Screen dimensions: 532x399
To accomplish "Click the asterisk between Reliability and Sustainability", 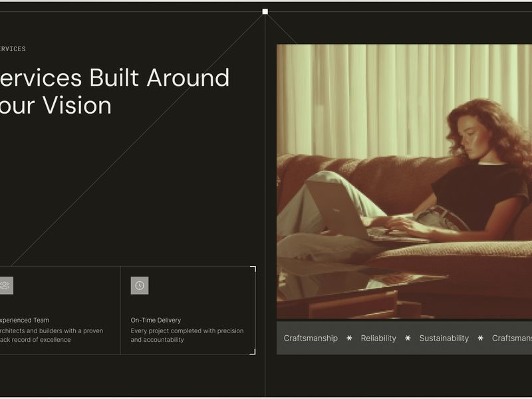I will pyautogui.click(x=408, y=338).
